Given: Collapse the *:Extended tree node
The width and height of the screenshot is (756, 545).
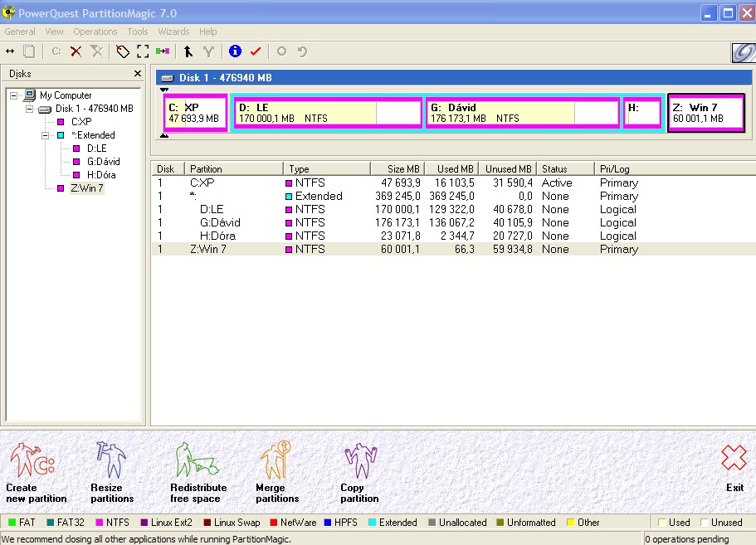Looking at the screenshot, I should [45, 135].
